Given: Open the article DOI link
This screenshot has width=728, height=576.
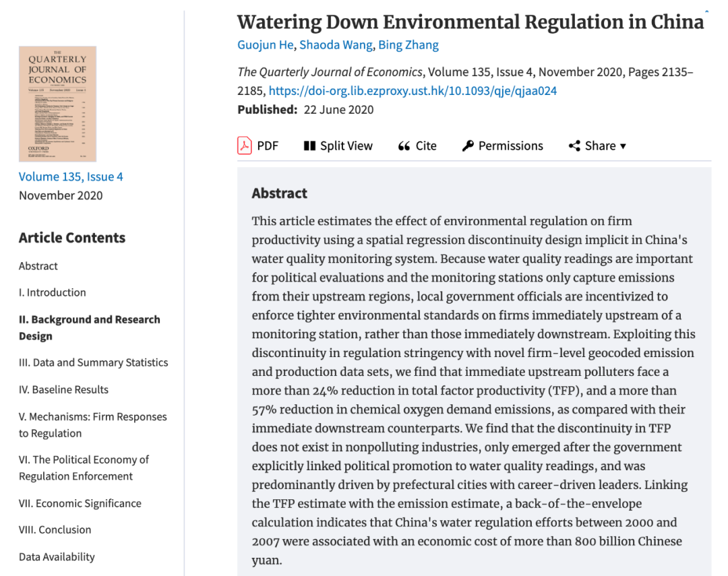Looking at the screenshot, I should click(413, 91).
